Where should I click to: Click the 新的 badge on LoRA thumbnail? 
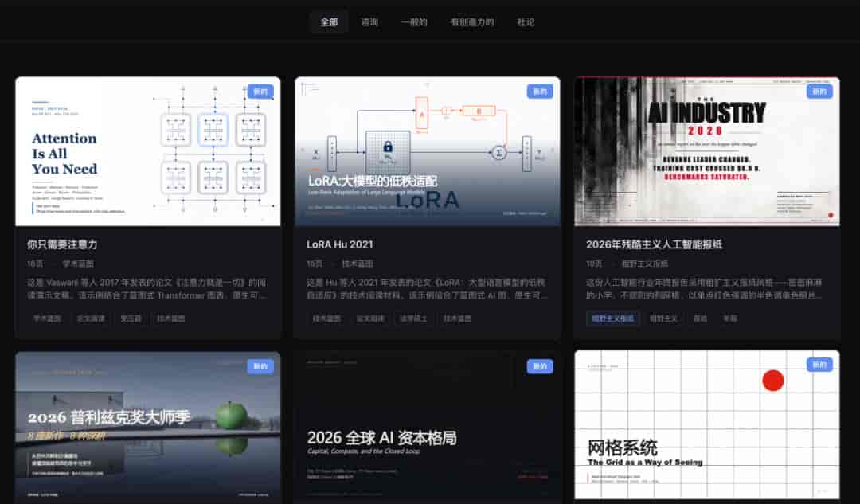click(540, 92)
